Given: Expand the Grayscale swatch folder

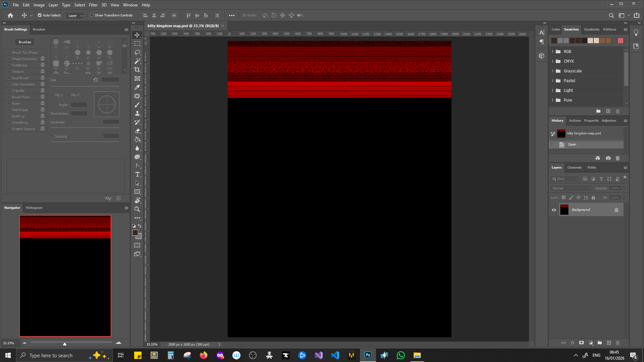Looking at the screenshot, I should pos(552,71).
